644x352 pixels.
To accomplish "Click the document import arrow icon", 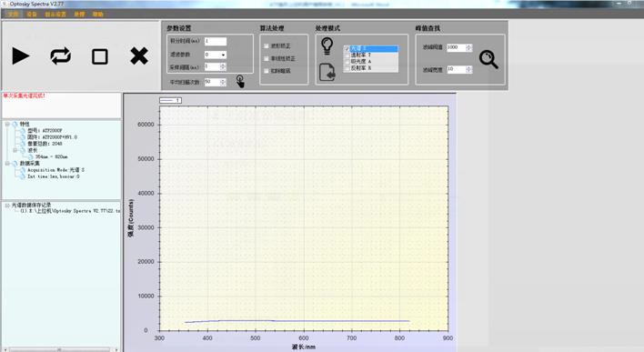I will coord(327,73).
